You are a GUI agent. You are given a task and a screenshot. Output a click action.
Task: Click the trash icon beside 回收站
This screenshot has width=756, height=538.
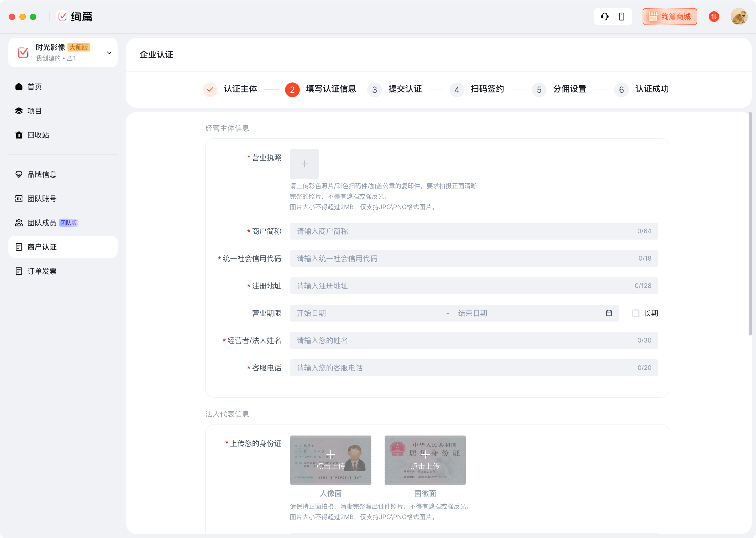pyautogui.click(x=19, y=135)
